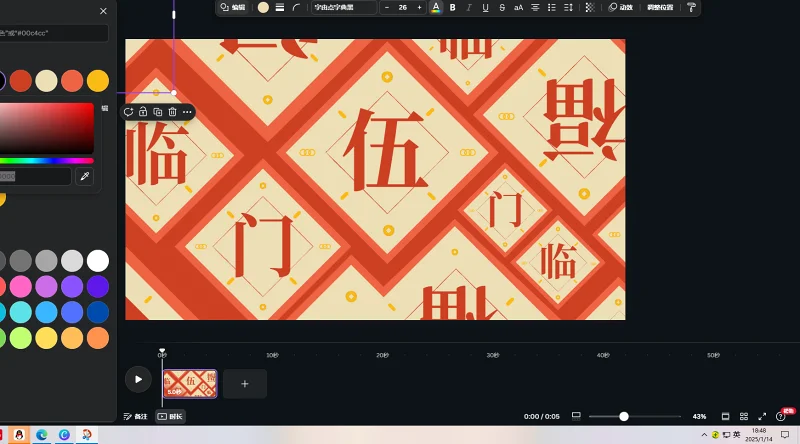Close the color panel with X
The width and height of the screenshot is (800, 444).
coord(103,11)
